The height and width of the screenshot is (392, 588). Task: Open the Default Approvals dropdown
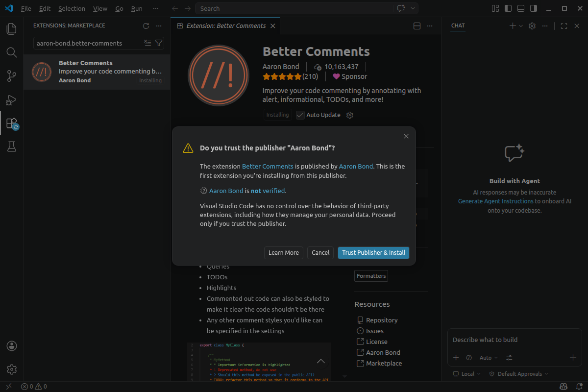(x=518, y=374)
